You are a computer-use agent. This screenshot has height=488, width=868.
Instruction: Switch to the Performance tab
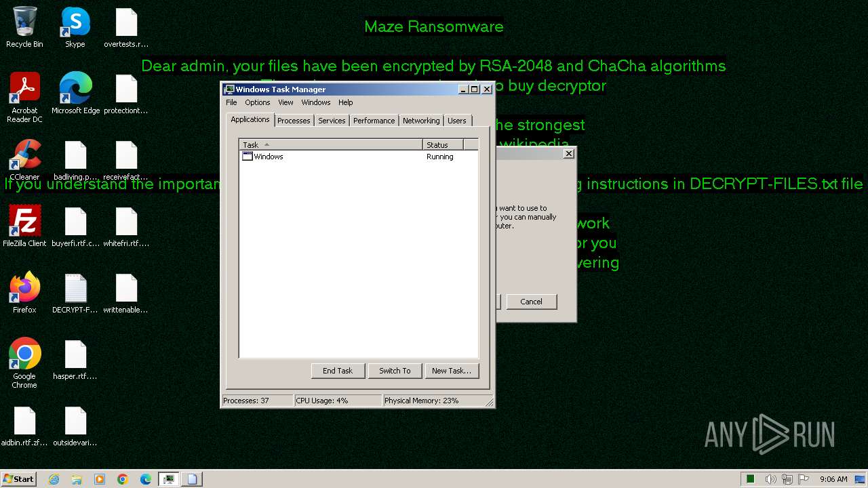[x=374, y=121]
